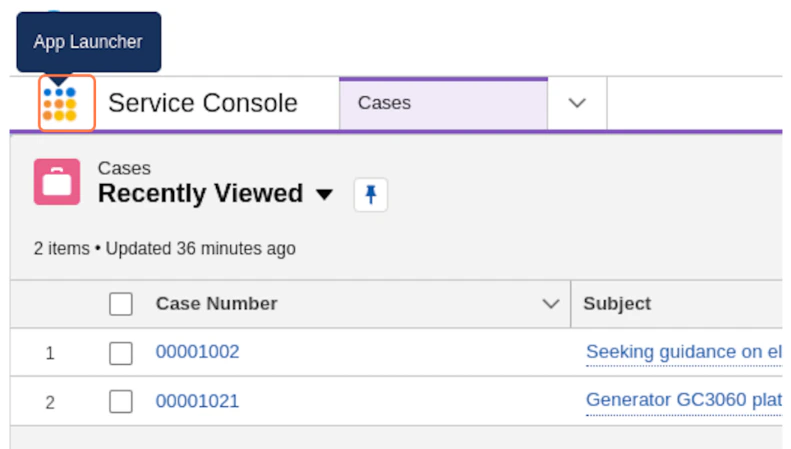The height and width of the screenshot is (449, 791).
Task: Expand the navigation menu chevron beside Cases
Action: click(577, 103)
